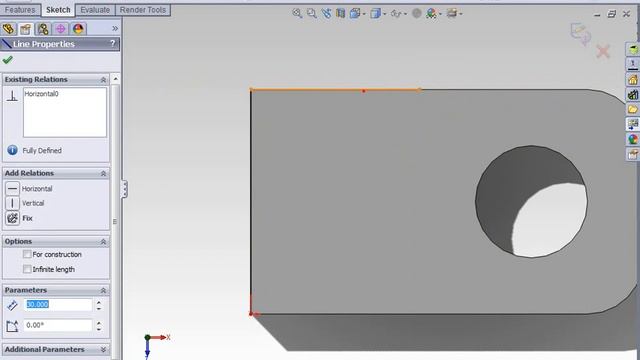Open the Evaluate tab
640x360 pixels.
point(95,10)
